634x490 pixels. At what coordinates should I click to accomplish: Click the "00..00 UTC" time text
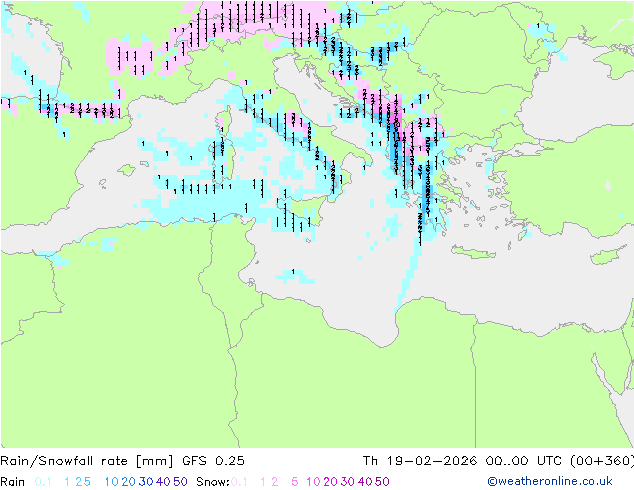tap(524, 461)
